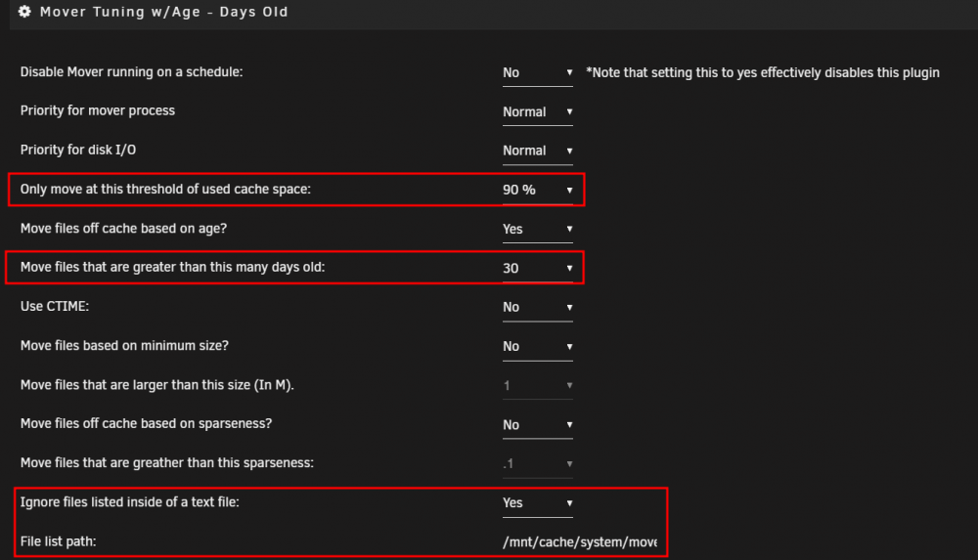
Task: Click 'Move files off cache based on age?' label
Action: 123,229
